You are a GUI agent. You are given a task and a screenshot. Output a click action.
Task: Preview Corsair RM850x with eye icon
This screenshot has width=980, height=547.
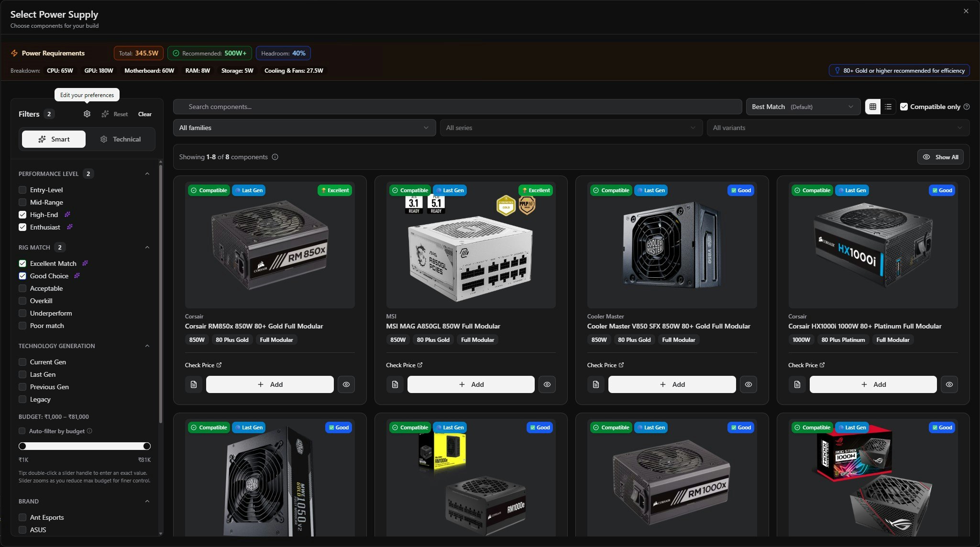tap(346, 384)
